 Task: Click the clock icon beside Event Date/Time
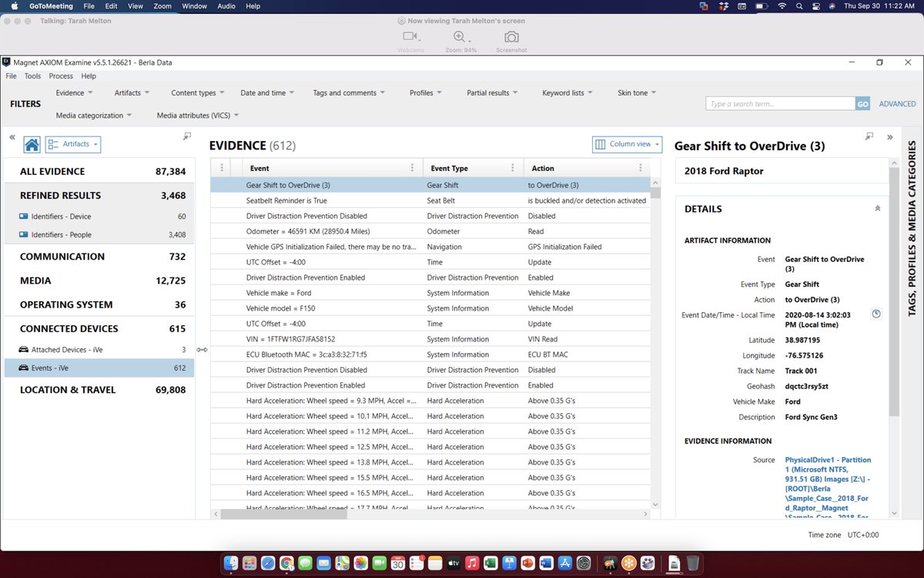[876, 314]
